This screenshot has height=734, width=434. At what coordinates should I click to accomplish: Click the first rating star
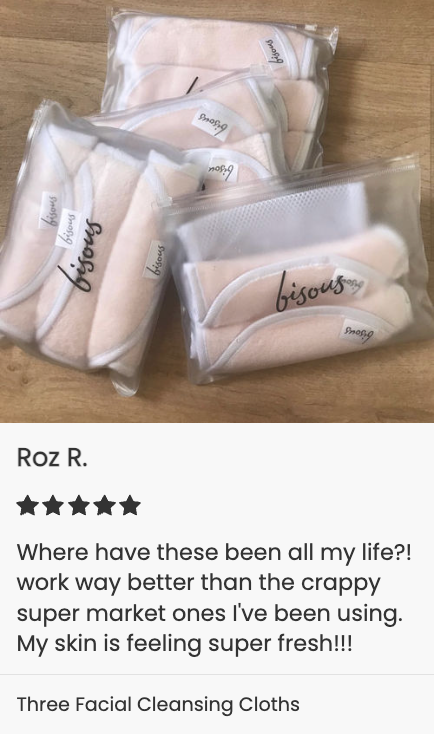tap(28, 506)
